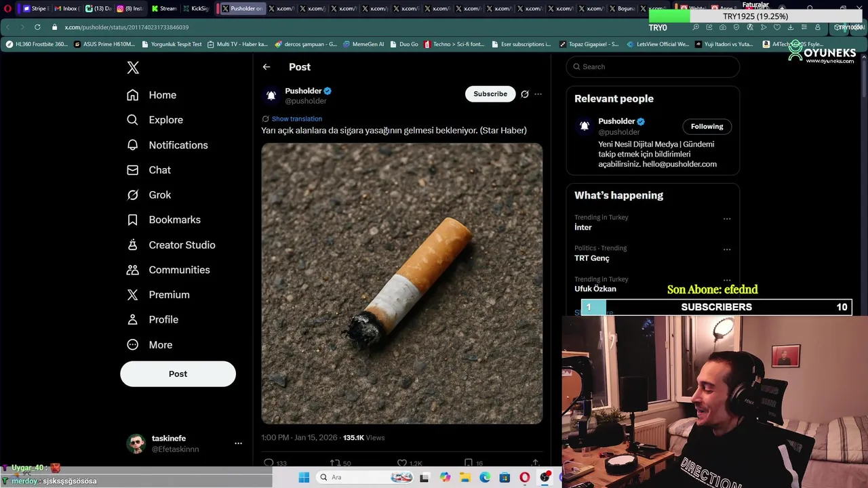This screenshot has height=488, width=868.
Task: Click the taskinefe account avatar
Action: coord(136,443)
